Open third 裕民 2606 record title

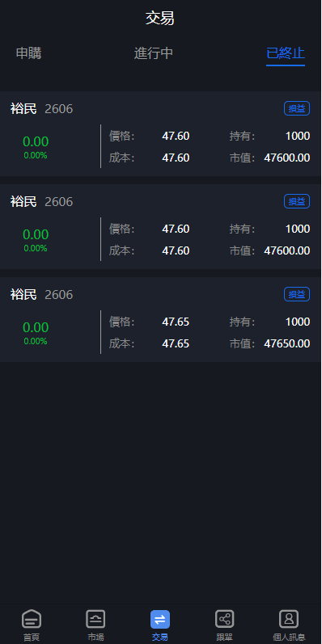click(41, 294)
